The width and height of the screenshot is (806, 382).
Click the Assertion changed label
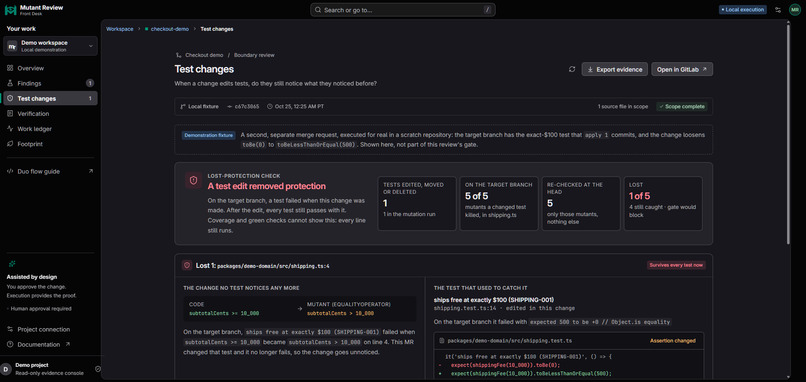tap(672, 340)
